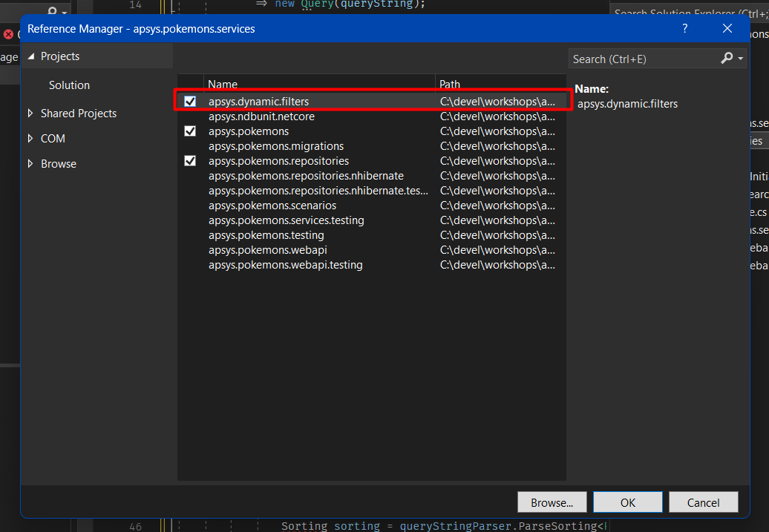The width and height of the screenshot is (769, 532).
Task: Expand the COM category
Action: click(30, 139)
